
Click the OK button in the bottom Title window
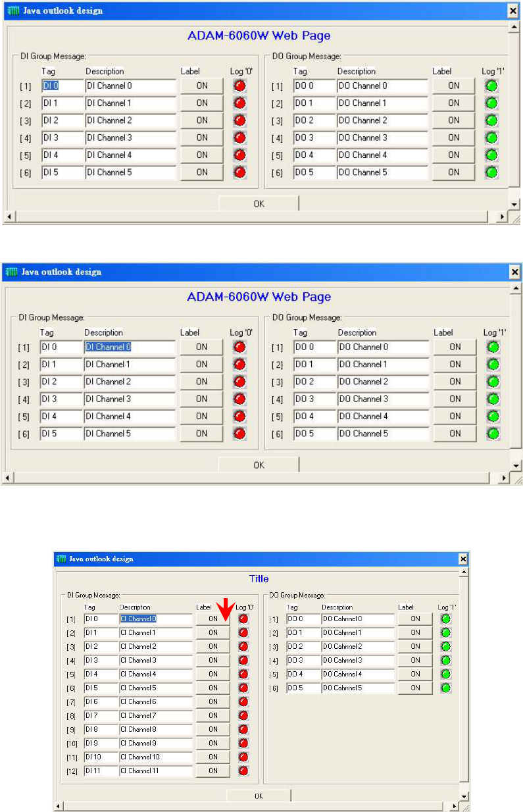[x=259, y=796]
